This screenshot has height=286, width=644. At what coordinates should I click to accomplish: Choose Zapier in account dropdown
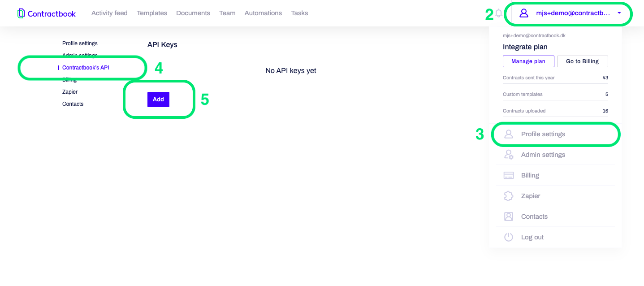pos(555,196)
